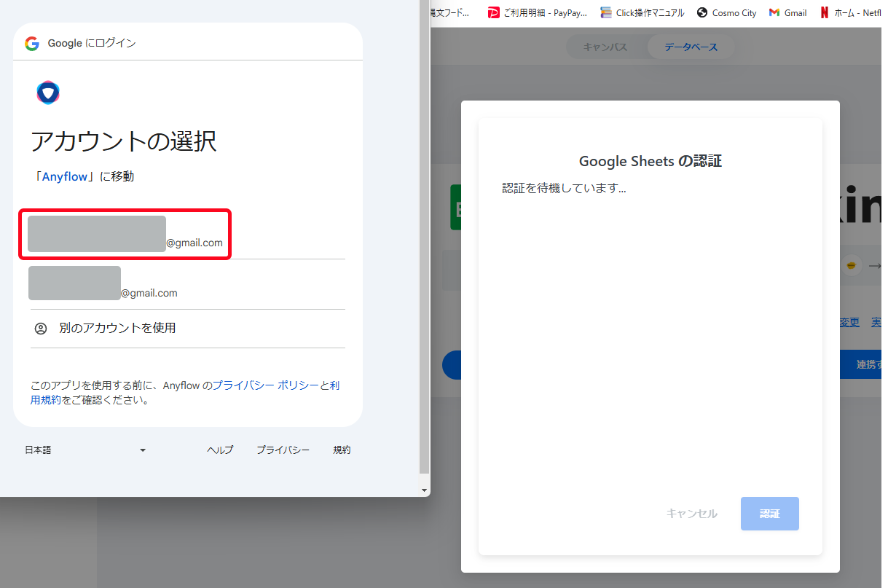
Task: Expand the 日本語 language dropdown
Action: point(86,450)
